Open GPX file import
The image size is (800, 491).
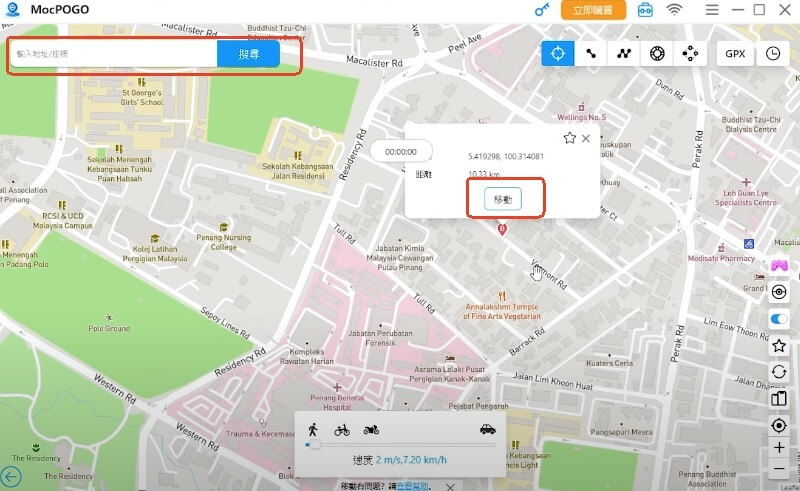[x=735, y=54]
